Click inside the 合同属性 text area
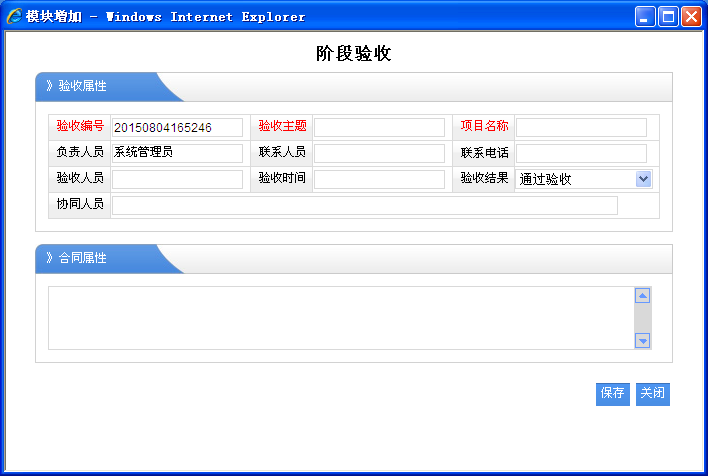The height and width of the screenshot is (476, 708). tap(340, 318)
